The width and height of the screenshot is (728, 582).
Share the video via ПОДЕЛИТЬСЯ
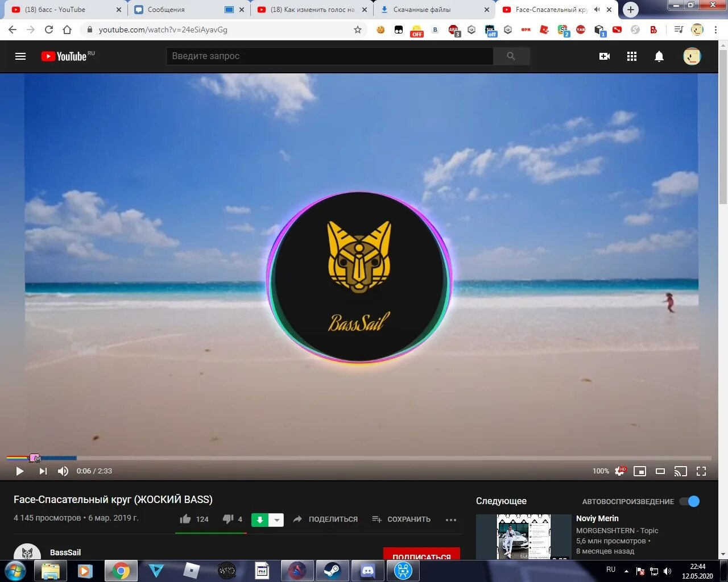325,519
